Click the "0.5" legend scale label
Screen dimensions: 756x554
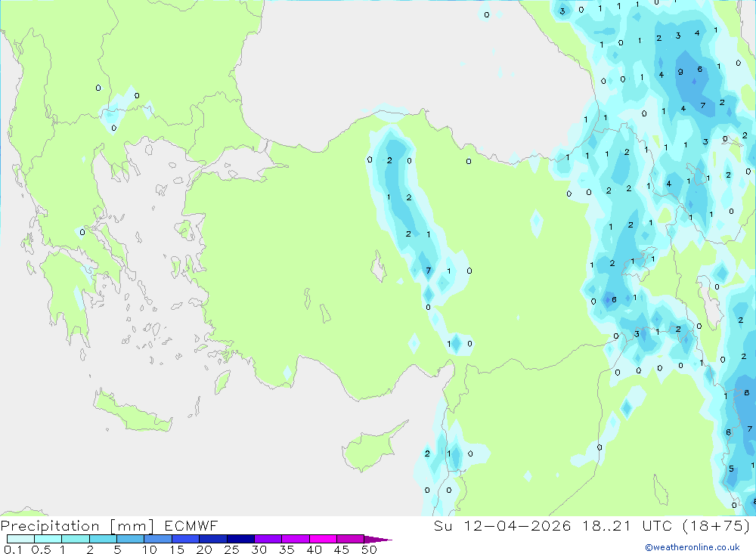pos(41,549)
